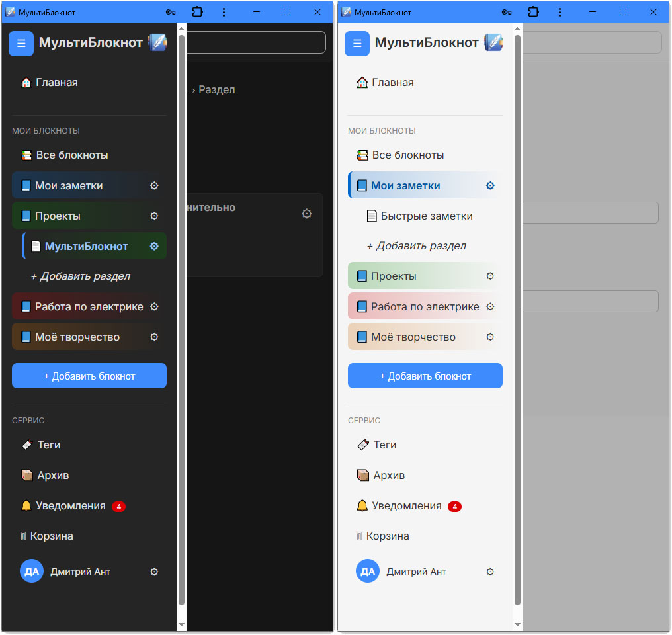Click Добавить блокнот button in dark window
Viewport: 672px width, 635px height.
coord(89,376)
